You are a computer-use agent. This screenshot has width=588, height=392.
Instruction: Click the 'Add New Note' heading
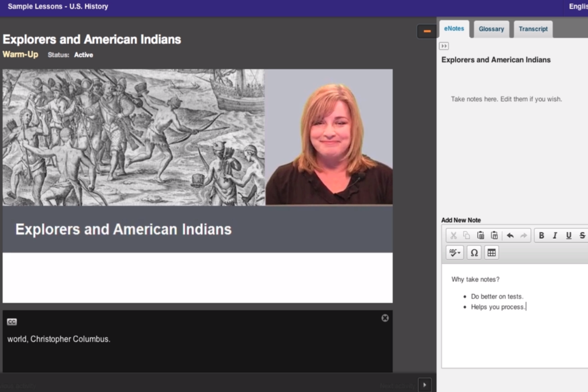461,220
